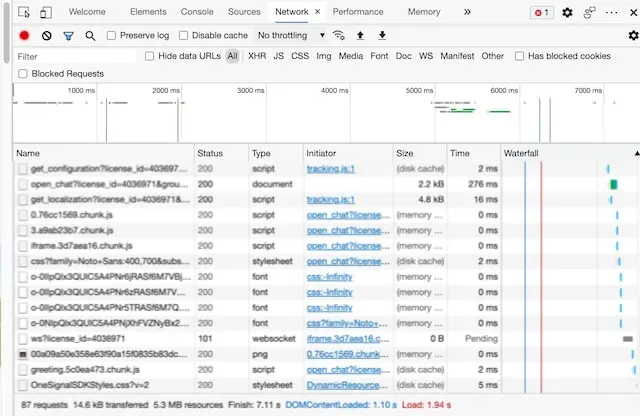Image resolution: width=640 pixels, height=416 pixels.
Task: Click the export HAR download arrow
Action: 381,35
